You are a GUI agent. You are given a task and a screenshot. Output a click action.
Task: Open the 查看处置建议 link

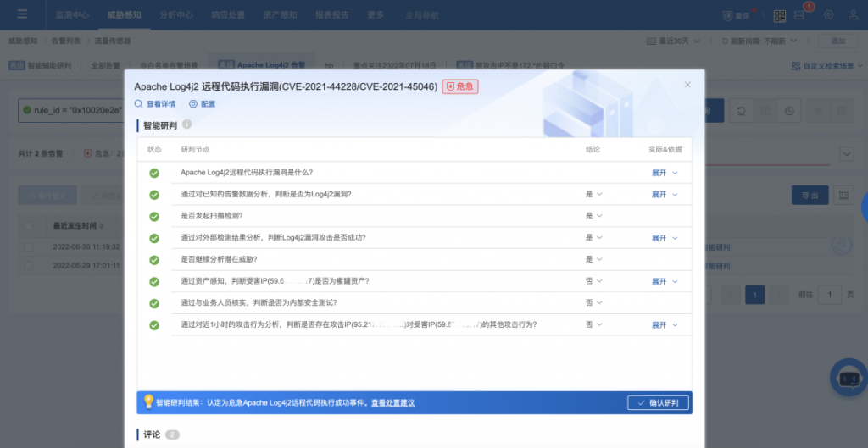(393, 402)
